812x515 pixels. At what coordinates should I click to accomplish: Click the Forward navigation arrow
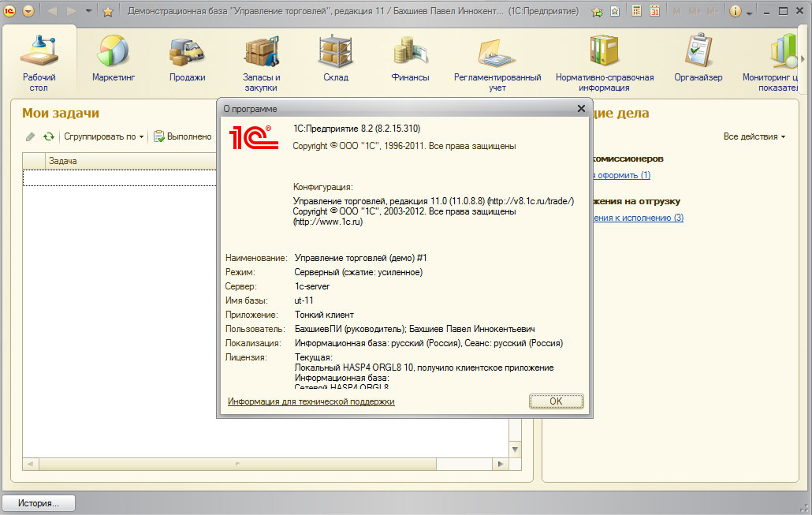coord(71,11)
